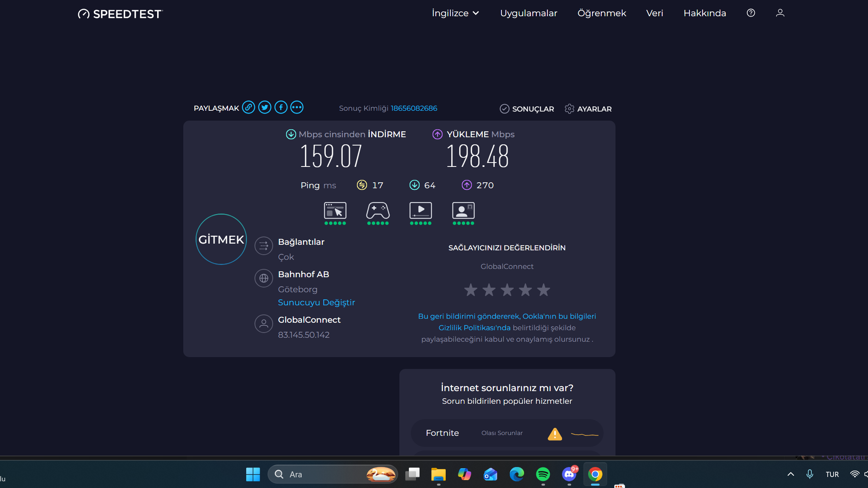Launch Spotify from the taskbar

pyautogui.click(x=543, y=474)
